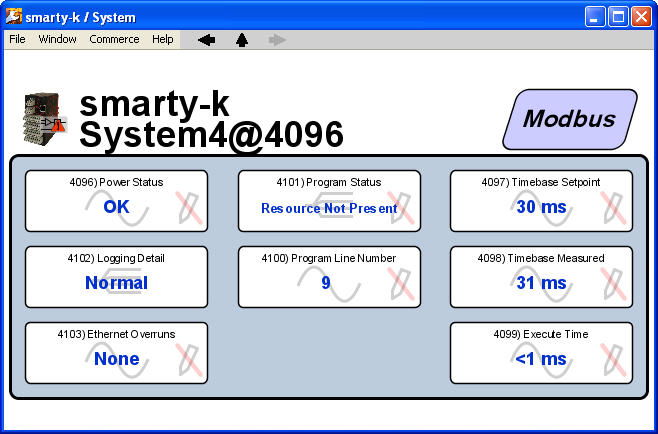Viewport: 658px width, 434px height.
Task: Go forward with the grayed right arrow
Action: tap(277, 40)
